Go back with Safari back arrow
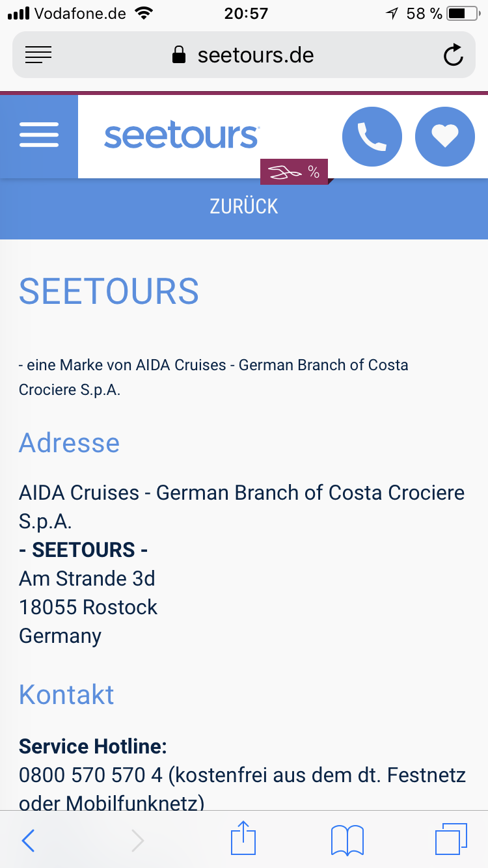The height and width of the screenshot is (868, 488). click(28, 840)
